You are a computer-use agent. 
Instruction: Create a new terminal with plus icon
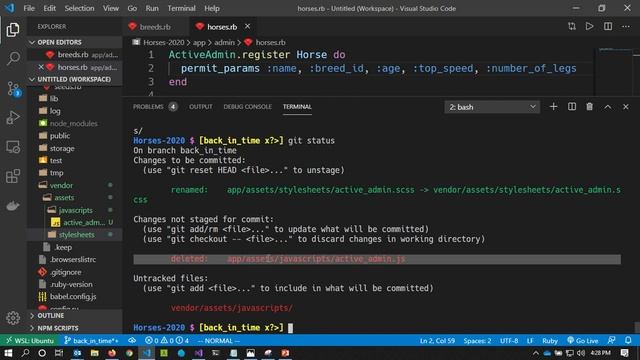point(553,107)
